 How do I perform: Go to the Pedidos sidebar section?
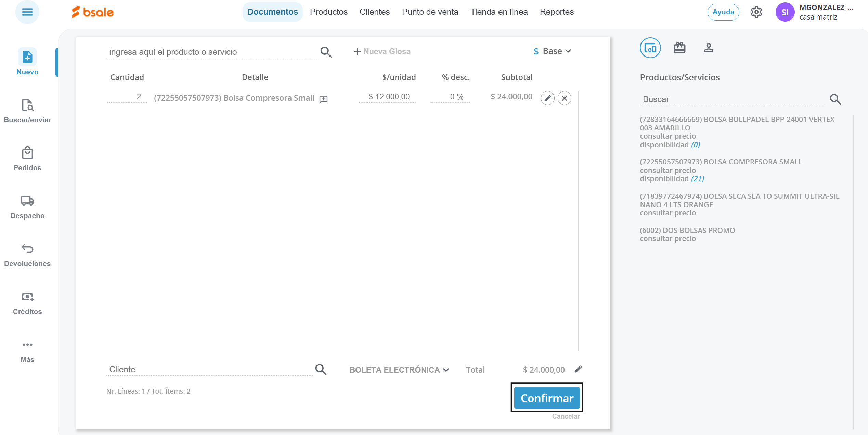[x=27, y=158]
